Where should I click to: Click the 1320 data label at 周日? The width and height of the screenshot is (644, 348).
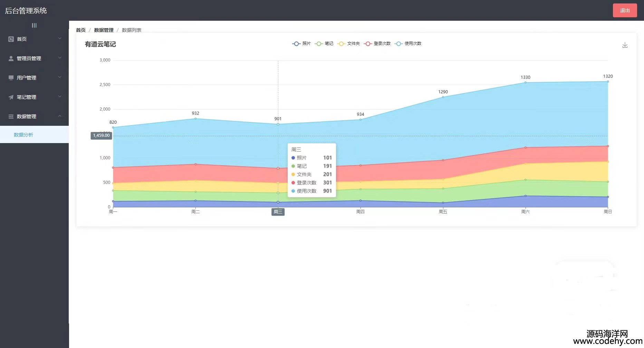tap(608, 76)
